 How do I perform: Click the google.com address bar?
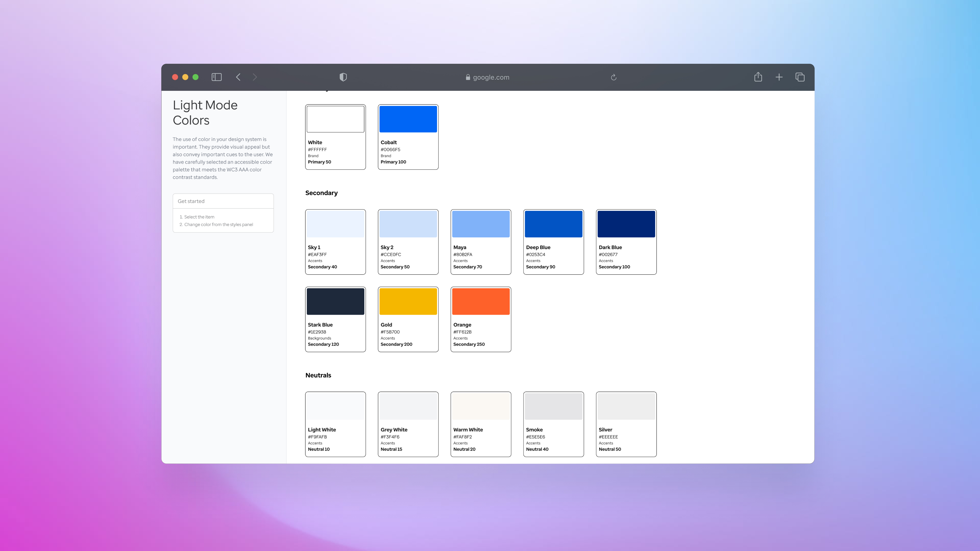click(491, 77)
